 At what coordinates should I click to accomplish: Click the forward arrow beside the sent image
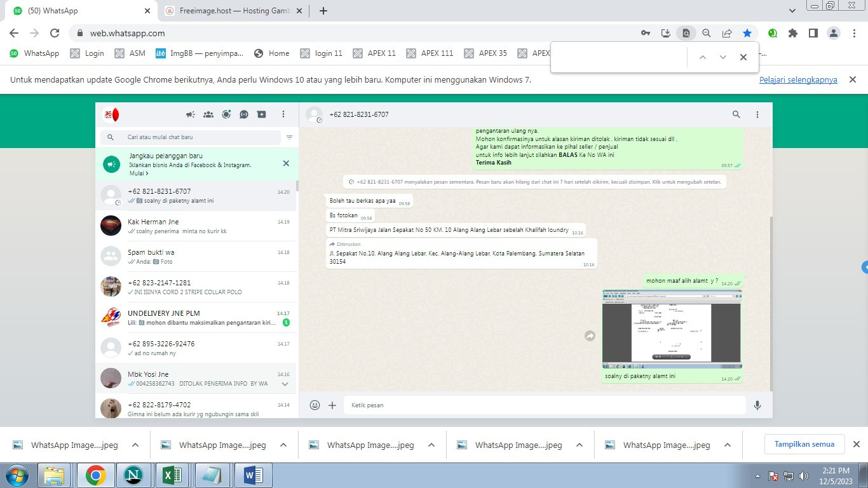point(590,335)
